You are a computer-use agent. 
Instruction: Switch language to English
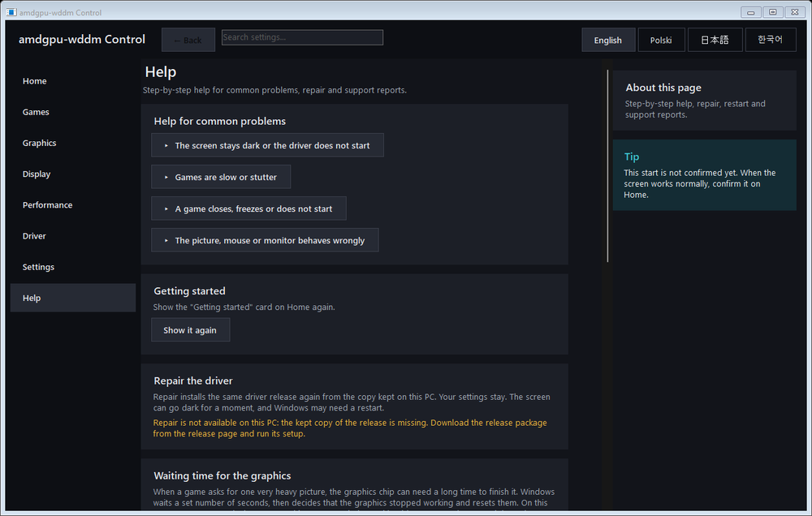[x=608, y=40]
